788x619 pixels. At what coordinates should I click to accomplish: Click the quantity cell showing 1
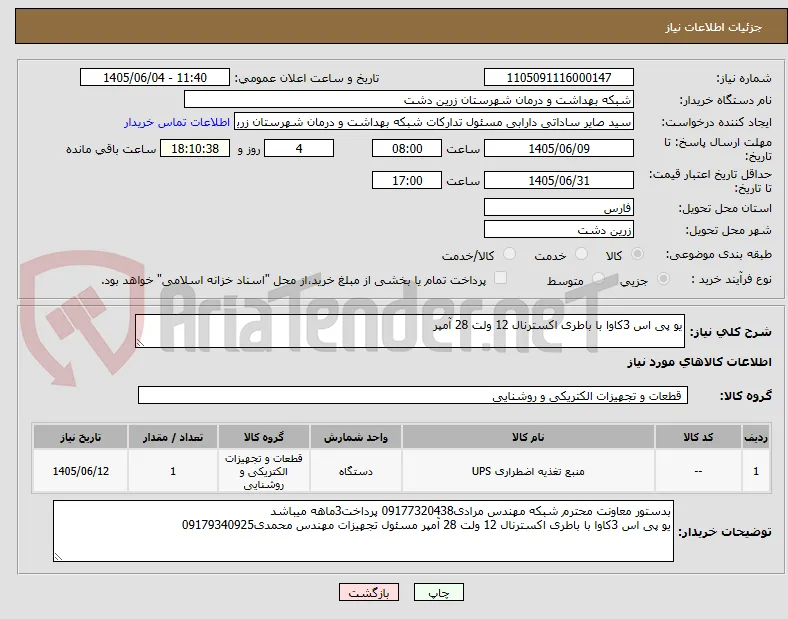coord(173,471)
